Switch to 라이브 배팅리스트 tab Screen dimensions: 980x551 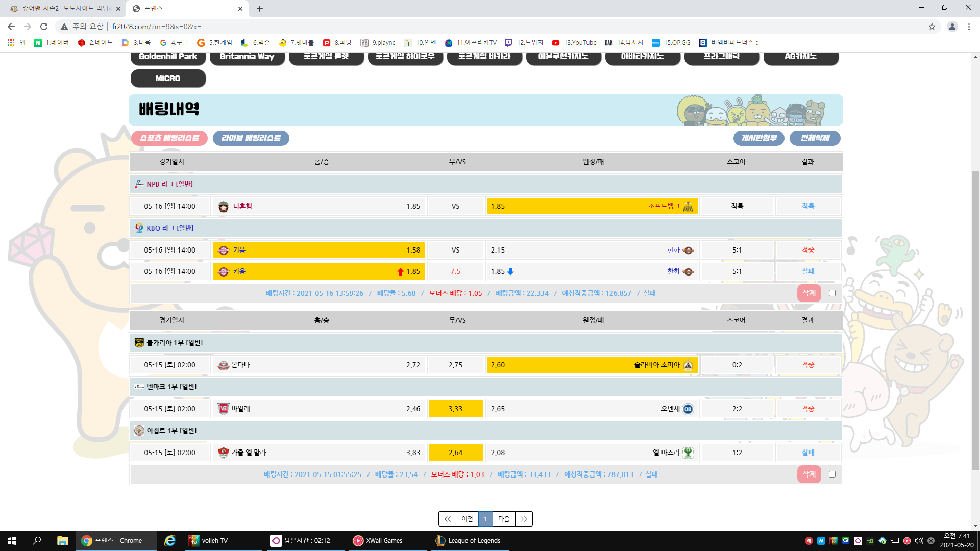click(x=251, y=138)
